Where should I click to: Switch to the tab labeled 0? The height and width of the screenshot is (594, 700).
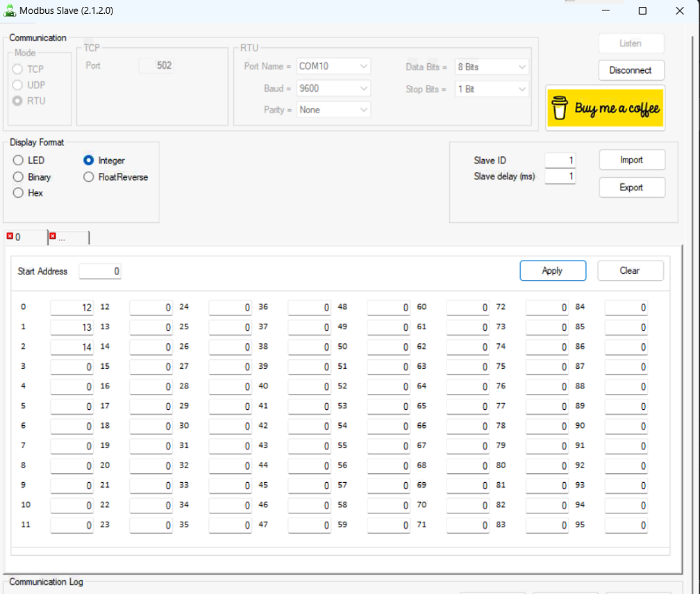(28, 238)
